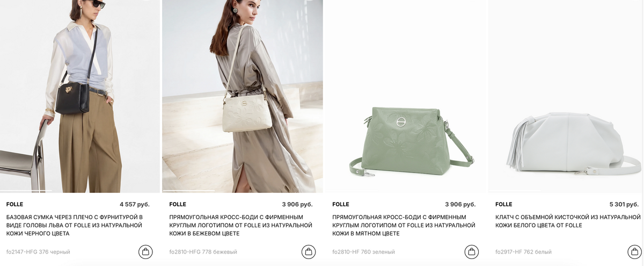View mint green cross-body bag image
644x266 pixels.
[x=406, y=96]
